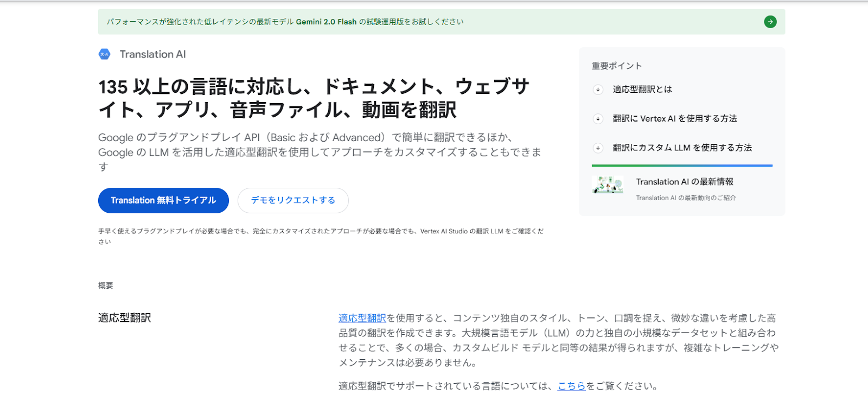Click the down-arrow icon beside 適応型翻訳とは
This screenshot has height=407, width=868.
click(x=598, y=90)
